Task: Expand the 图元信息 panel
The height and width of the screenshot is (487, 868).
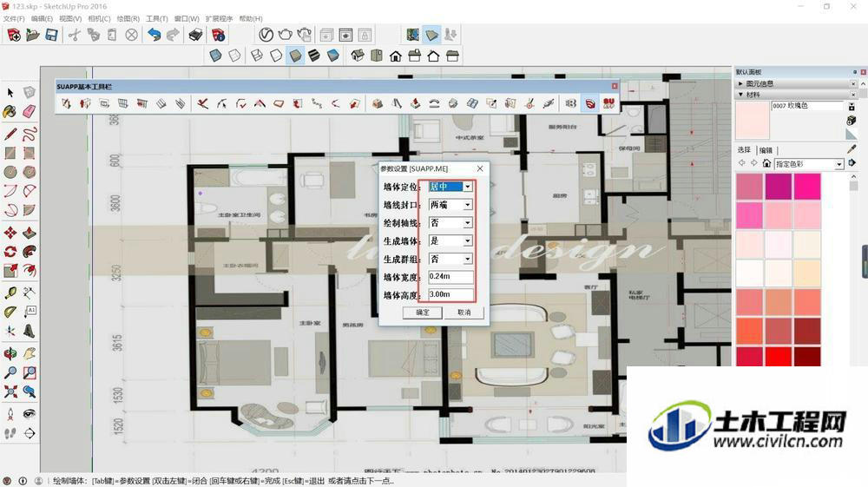Action: pyautogui.click(x=740, y=83)
